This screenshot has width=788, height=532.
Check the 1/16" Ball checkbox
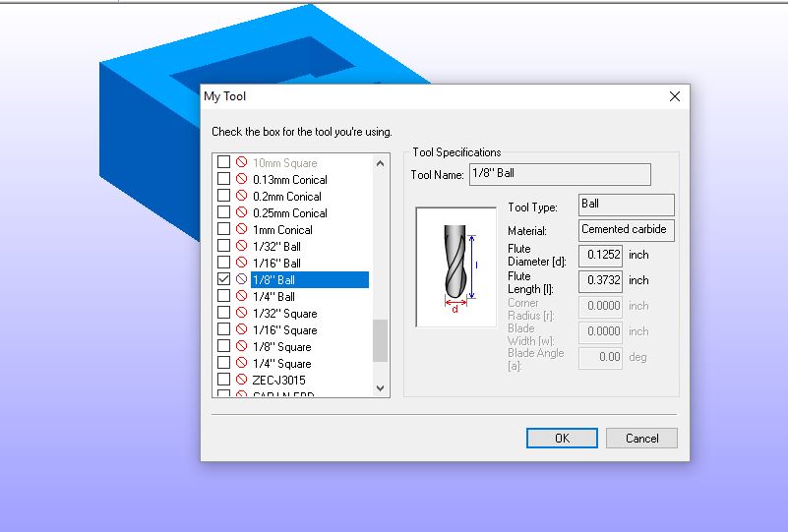(223, 263)
